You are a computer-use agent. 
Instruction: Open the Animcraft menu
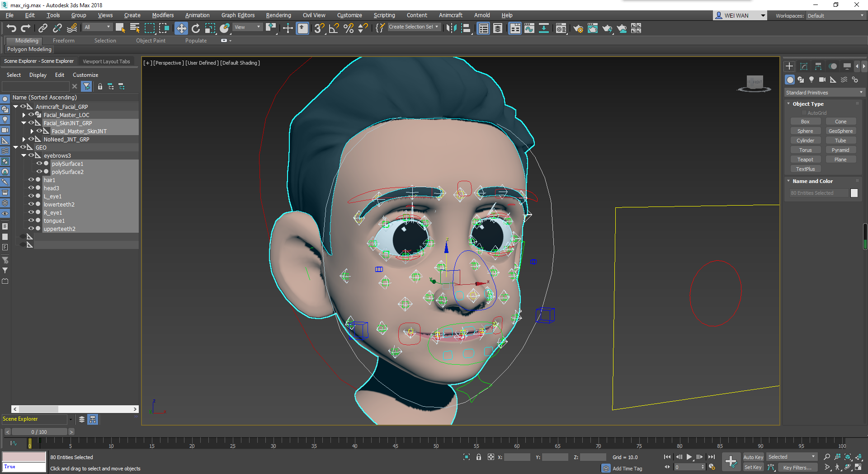[x=451, y=15]
